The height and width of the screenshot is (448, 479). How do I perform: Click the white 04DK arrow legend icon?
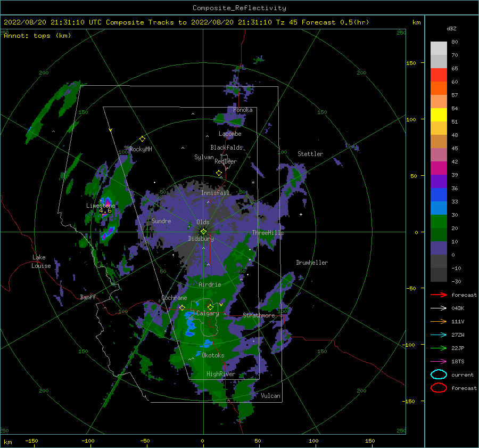(439, 308)
